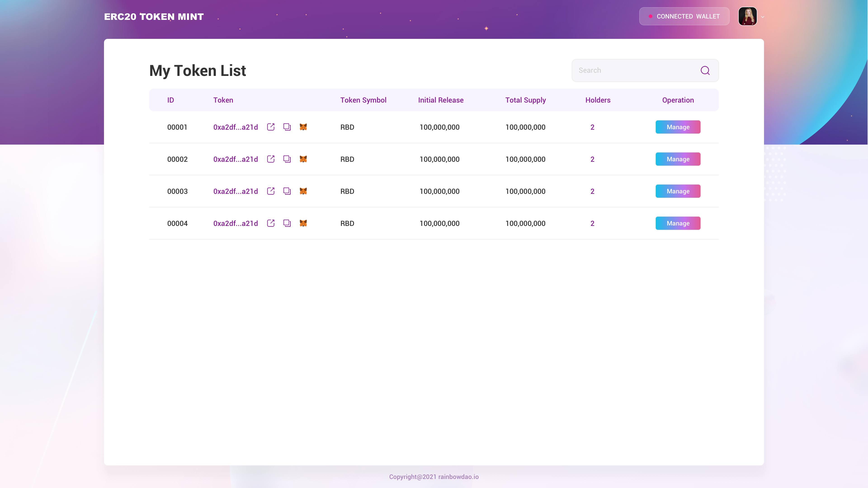The height and width of the screenshot is (488, 868).
Task: Open external link icon for token 00001
Action: pyautogui.click(x=271, y=127)
